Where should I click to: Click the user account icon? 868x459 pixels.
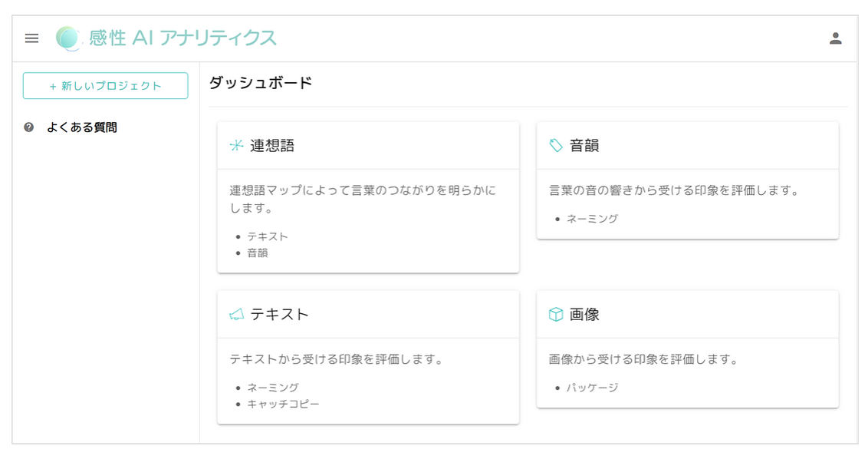(835, 38)
